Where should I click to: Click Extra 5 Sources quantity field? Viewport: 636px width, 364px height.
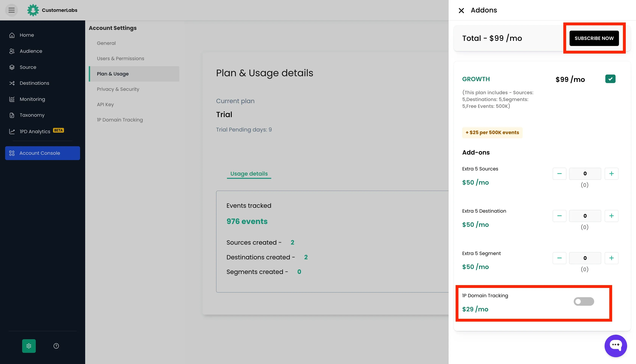pos(585,174)
